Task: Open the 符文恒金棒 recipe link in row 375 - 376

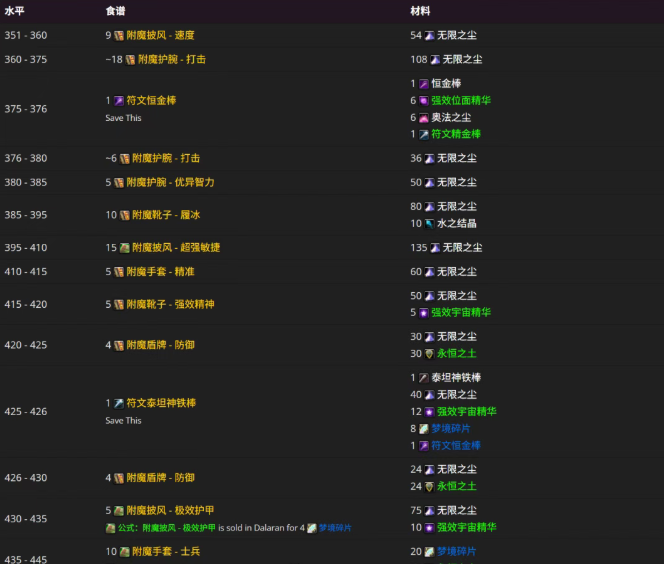Action: coord(151,101)
